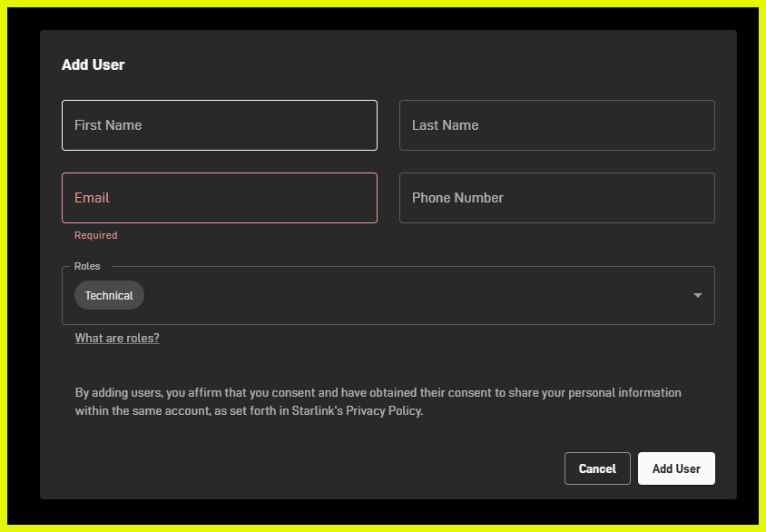Click the 'Phone Number' placeholder label
The height and width of the screenshot is (532, 766).
click(457, 198)
